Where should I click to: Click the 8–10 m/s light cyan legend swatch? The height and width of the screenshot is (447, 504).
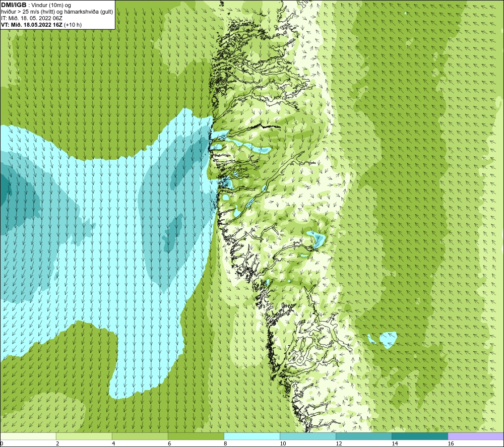(x=252, y=436)
